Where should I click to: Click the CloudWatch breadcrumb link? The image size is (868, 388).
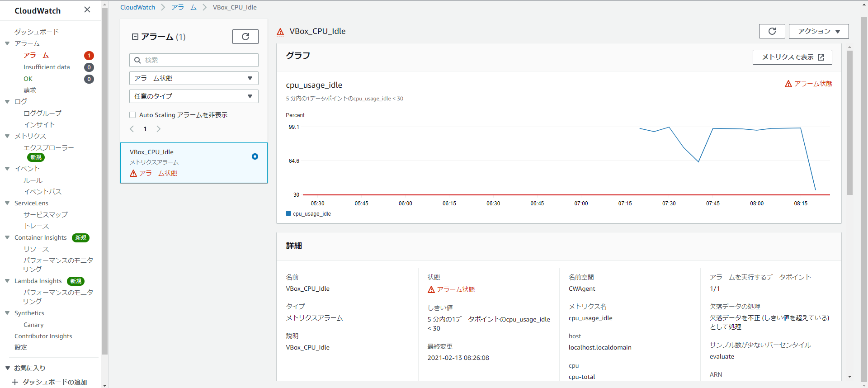pyautogui.click(x=137, y=7)
